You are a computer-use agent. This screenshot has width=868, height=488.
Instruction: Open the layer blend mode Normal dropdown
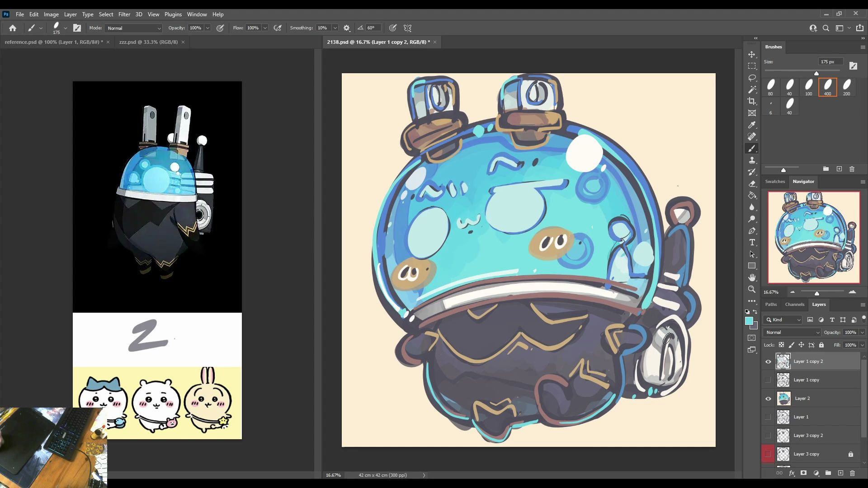coord(792,332)
